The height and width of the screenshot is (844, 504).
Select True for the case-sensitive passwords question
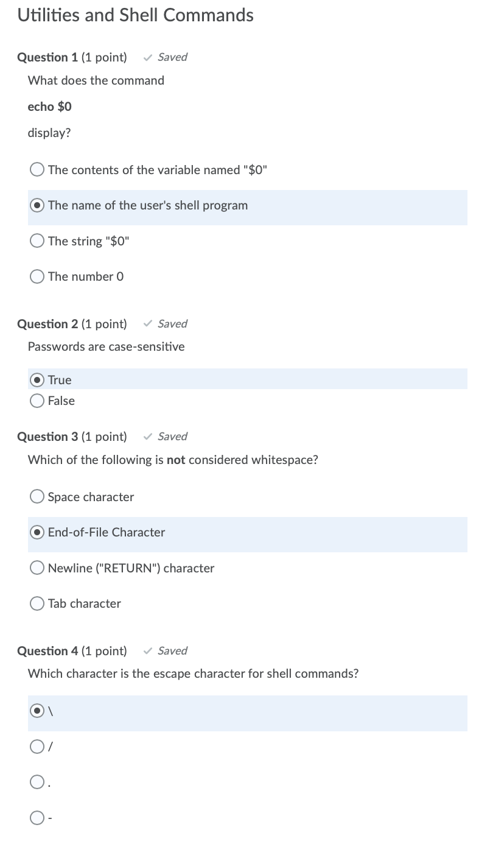pyautogui.click(x=37, y=379)
